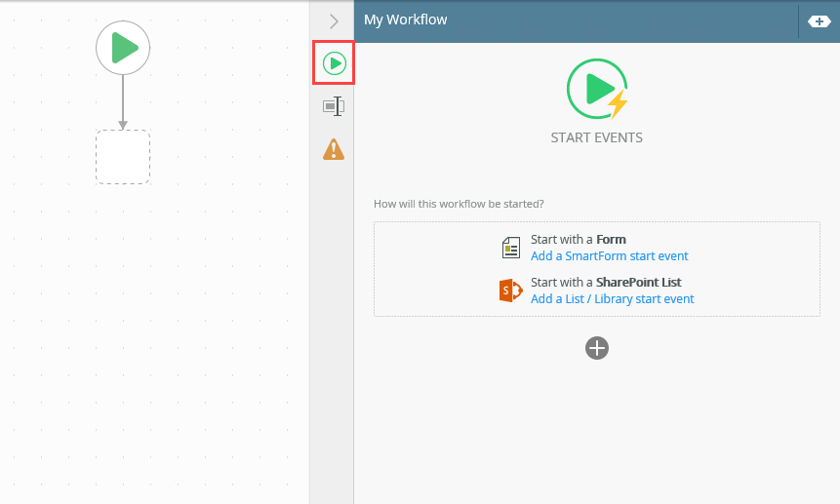This screenshot has width=840, height=504.
Task: Click Add a List / Library start event
Action: [x=613, y=299]
